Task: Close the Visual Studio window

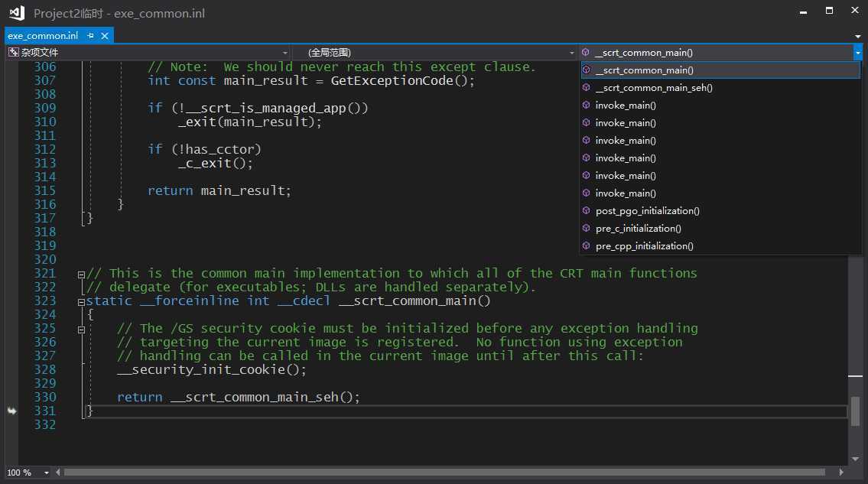Action: [x=855, y=11]
